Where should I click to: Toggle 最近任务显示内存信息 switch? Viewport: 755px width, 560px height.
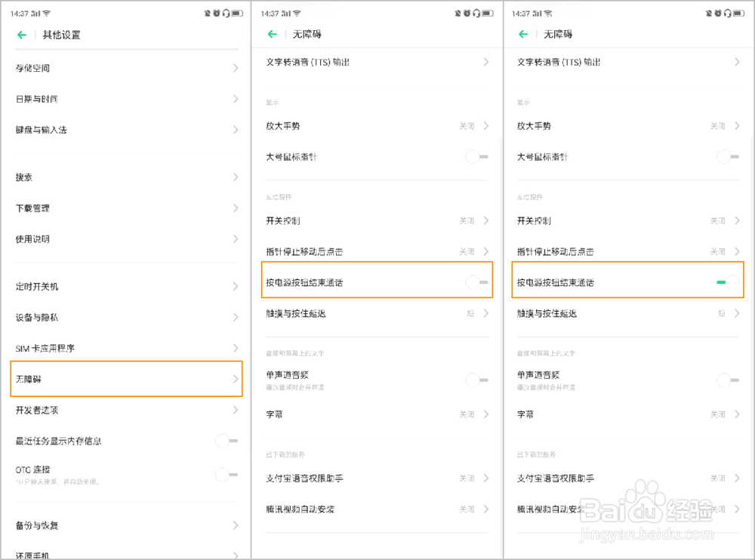(x=226, y=441)
